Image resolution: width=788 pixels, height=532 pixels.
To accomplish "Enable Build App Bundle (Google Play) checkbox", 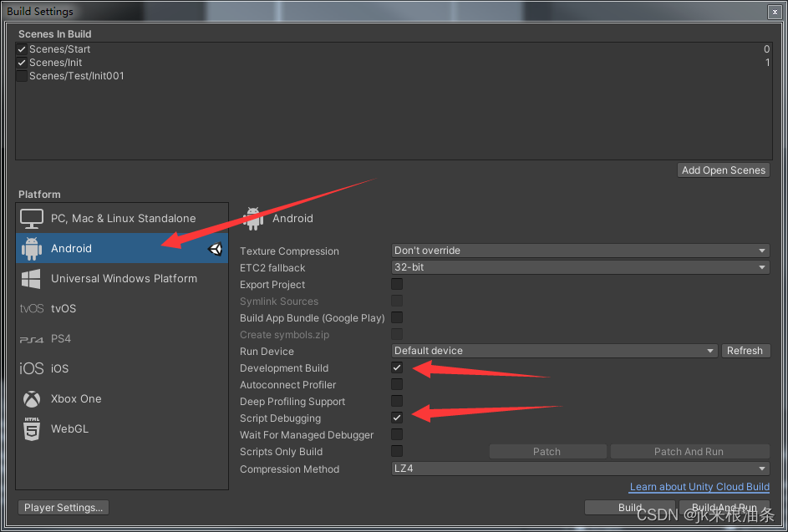I will tap(397, 317).
